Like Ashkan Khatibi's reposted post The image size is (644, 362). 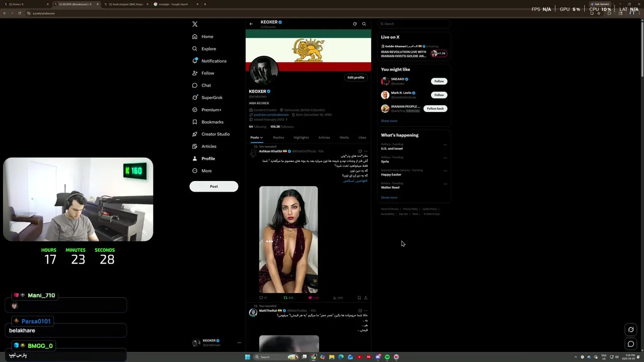[x=313, y=298]
